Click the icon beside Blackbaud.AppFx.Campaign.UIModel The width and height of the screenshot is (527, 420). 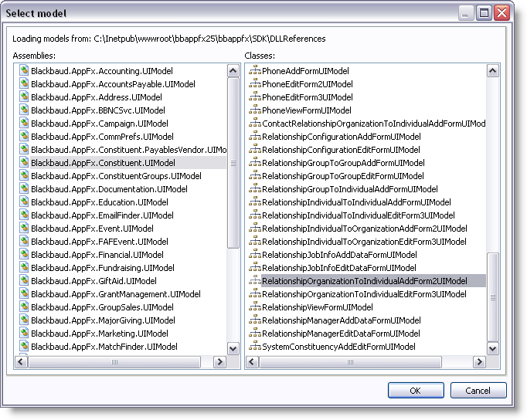[24, 123]
